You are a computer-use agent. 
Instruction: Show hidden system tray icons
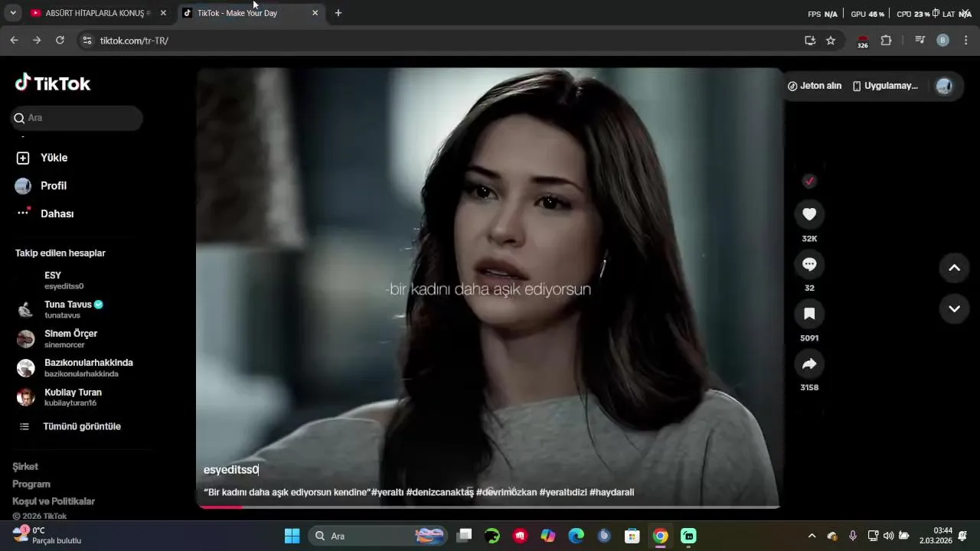[812, 536]
